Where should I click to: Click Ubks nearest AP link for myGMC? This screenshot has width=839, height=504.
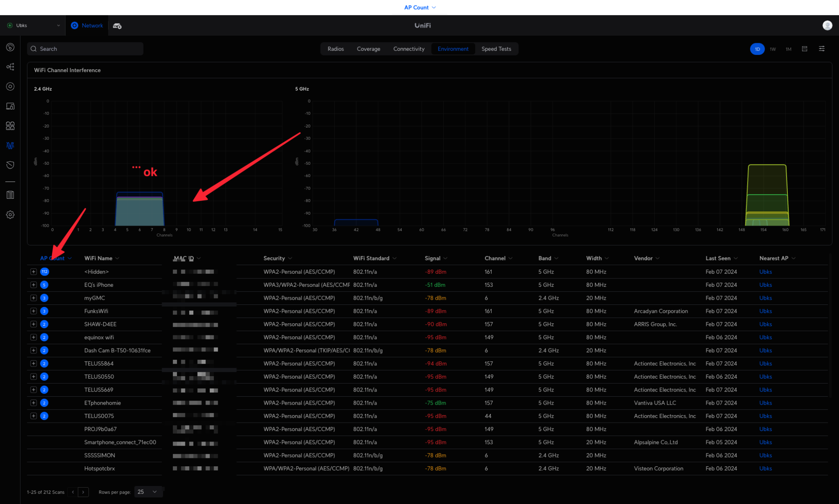click(765, 298)
